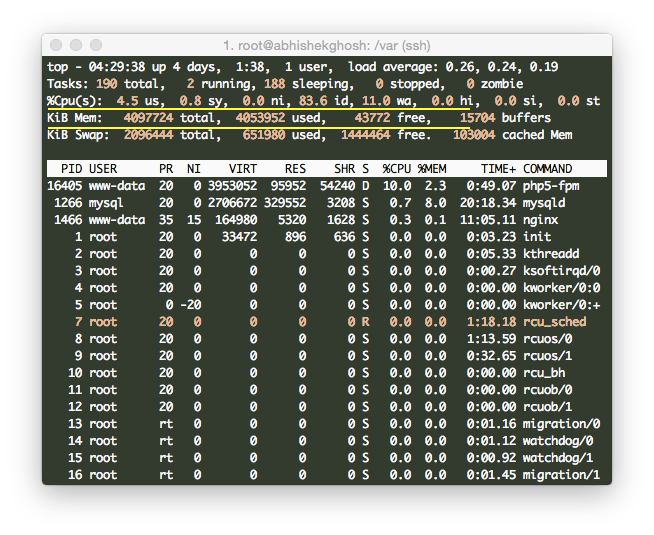Click the 83.6 id CPU value

[x=313, y=101]
